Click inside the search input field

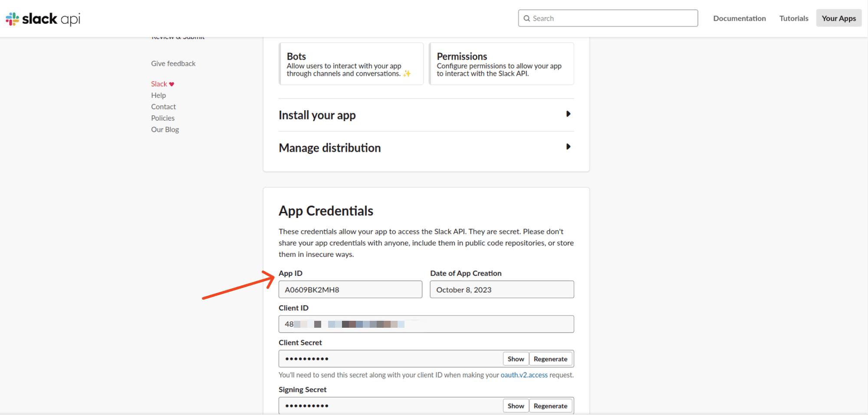click(x=608, y=18)
